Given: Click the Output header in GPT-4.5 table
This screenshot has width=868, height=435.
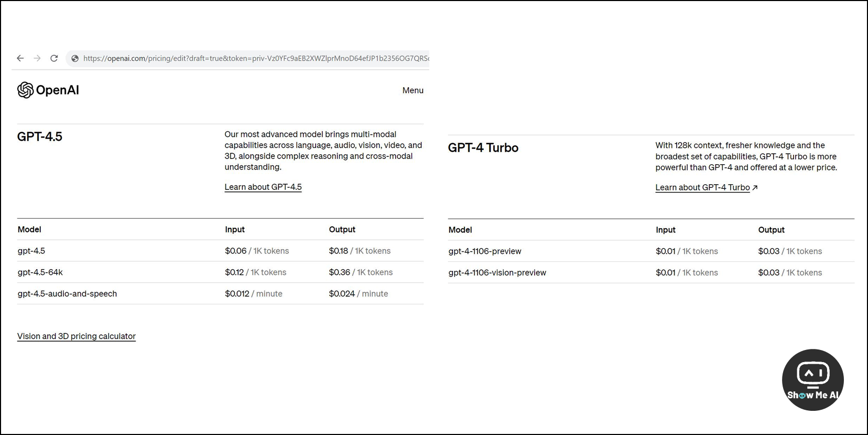Looking at the screenshot, I should point(342,229).
